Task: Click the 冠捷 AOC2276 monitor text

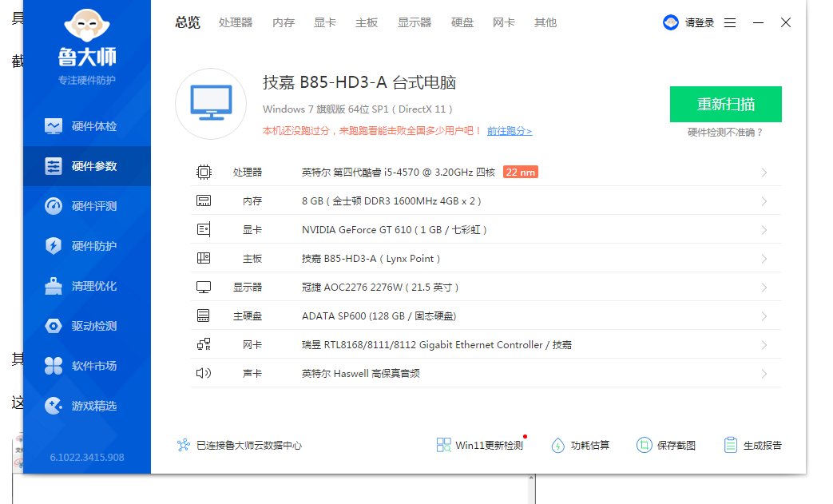Action: [x=380, y=288]
